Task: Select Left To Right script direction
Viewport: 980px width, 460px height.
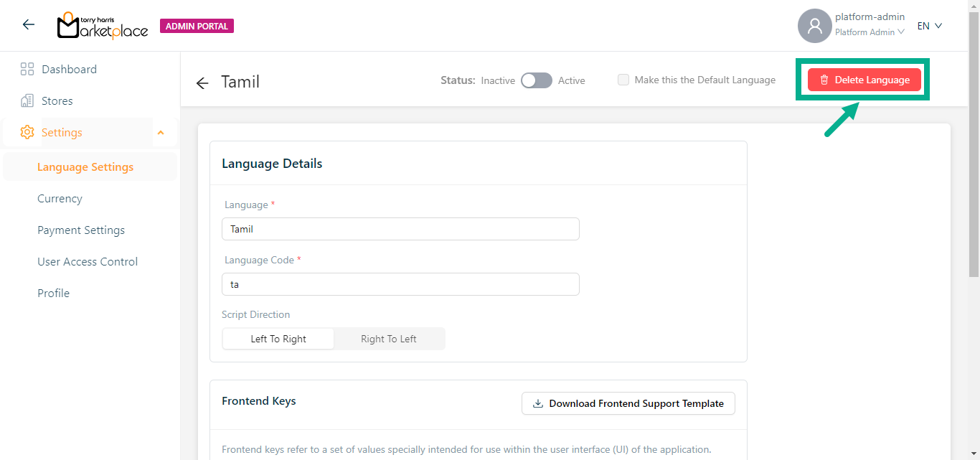Action: (278, 339)
